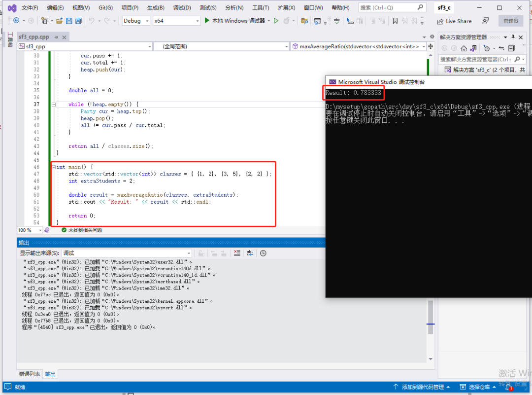Click the pending changes filter clock icon
The width and height of the screenshot is (532, 395).
[x=487, y=48]
